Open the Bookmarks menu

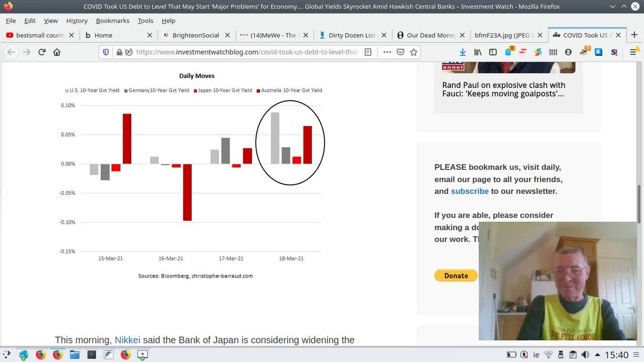113,21
